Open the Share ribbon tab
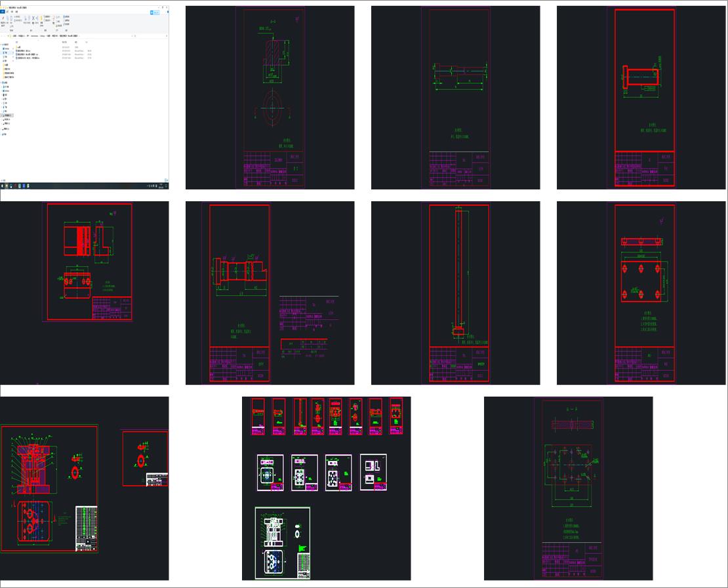 [x=12, y=10]
